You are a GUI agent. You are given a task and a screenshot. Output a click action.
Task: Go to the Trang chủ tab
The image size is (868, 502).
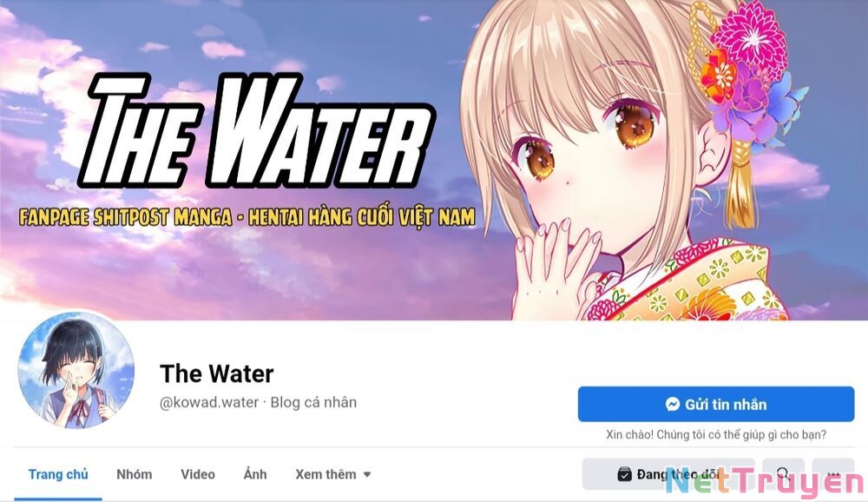tap(58, 474)
